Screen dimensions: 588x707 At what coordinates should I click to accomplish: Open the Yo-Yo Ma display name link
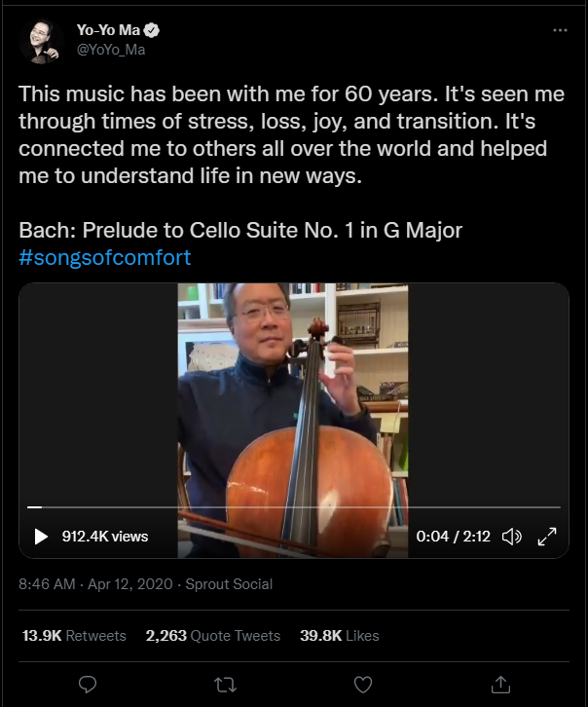pos(109,30)
